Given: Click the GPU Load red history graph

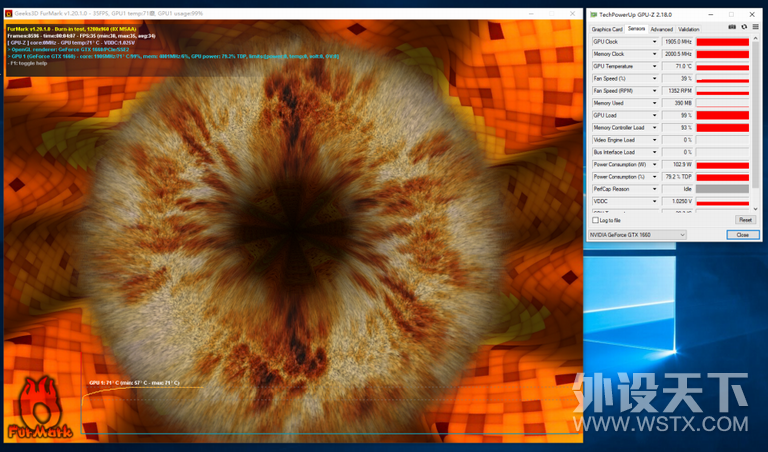Looking at the screenshot, I should pos(722,116).
